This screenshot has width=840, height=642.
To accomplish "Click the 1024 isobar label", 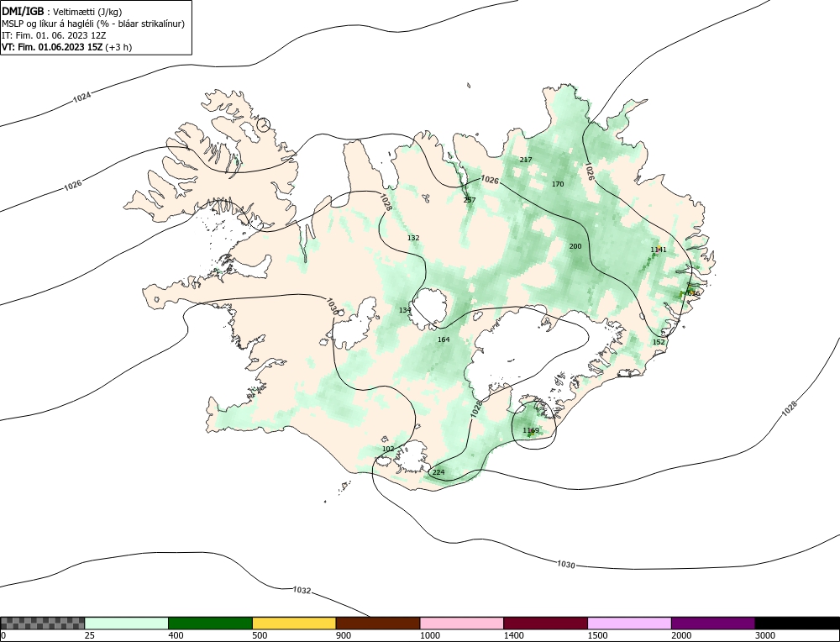I will click(81, 97).
